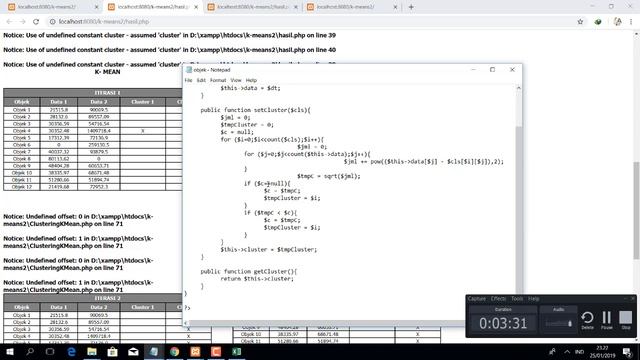This screenshot has width=640, height=360.
Task: Click the 'return $this->cluster;' line
Action: click(x=257, y=279)
